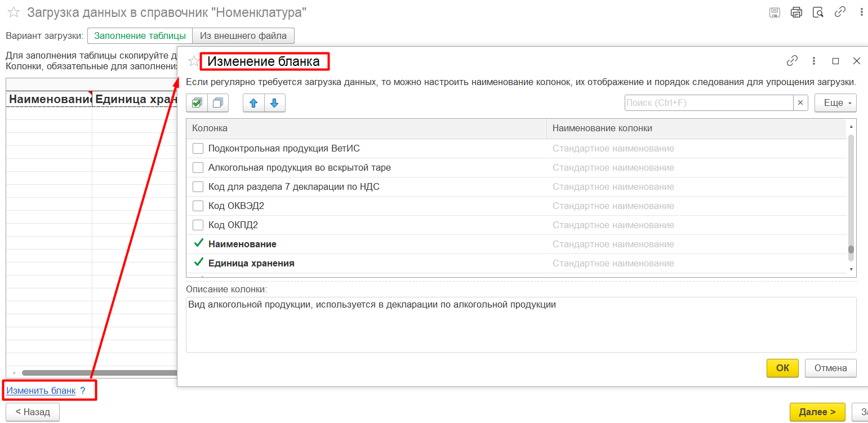The height and width of the screenshot is (423, 868).
Task: Move selected column up with blue arrow
Action: coord(254,103)
